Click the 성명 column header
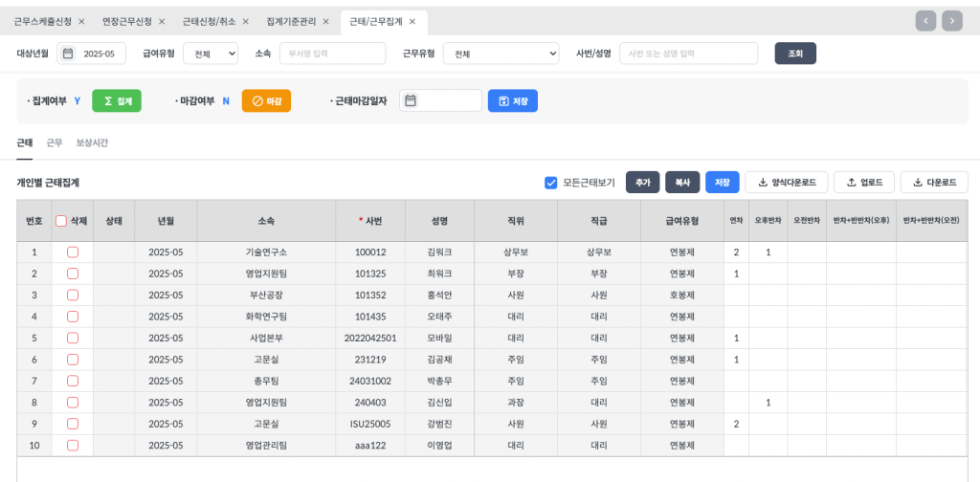Viewport: 980px width, 482px height. tap(439, 220)
